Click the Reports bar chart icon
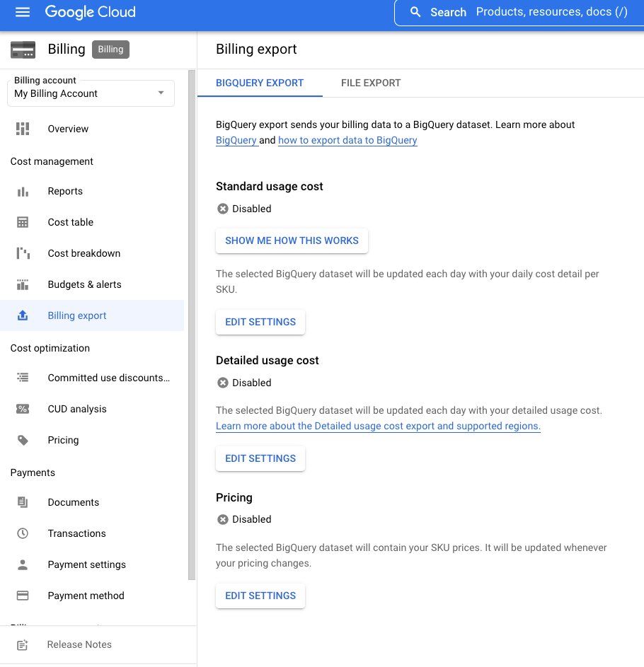This screenshot has width=644, height=667. [x=23, y=191]
